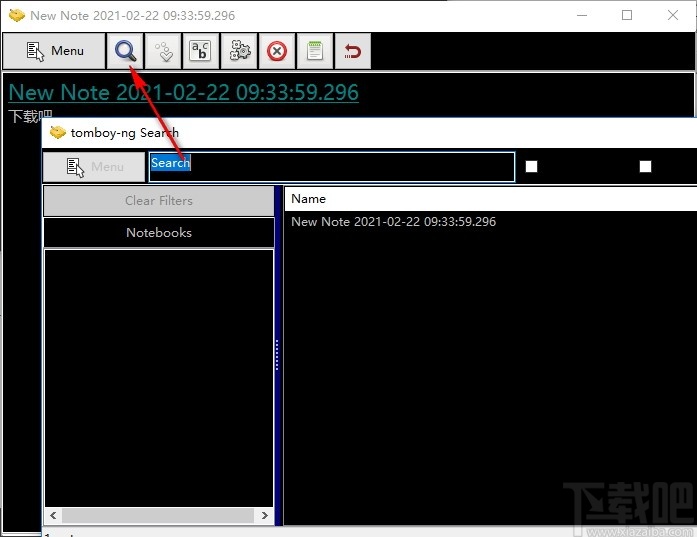Viewport: 697px width, 537px height.
Task: Click the Clear Filters button
Action: pyautogui.click(x=159, y=201)
